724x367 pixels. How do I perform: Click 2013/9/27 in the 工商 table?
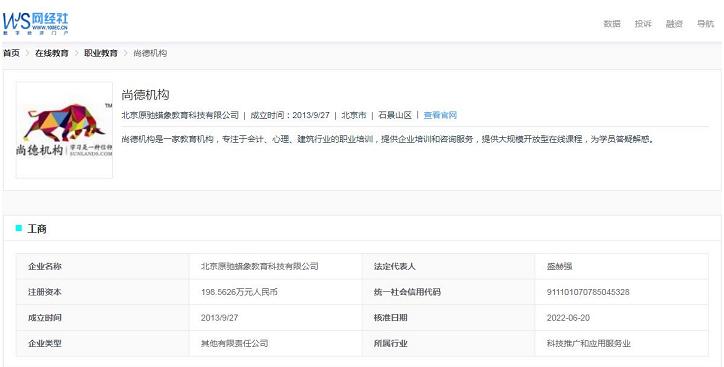219,318
